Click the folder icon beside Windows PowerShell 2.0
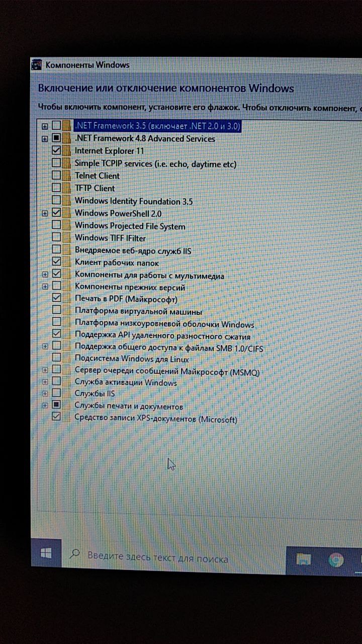 (67, 213)
